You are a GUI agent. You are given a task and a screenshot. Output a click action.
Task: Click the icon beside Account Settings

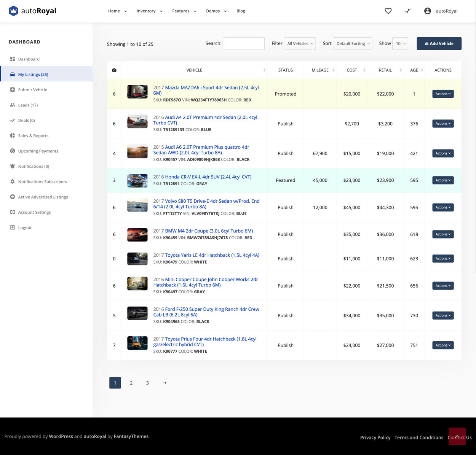[13, 212]
